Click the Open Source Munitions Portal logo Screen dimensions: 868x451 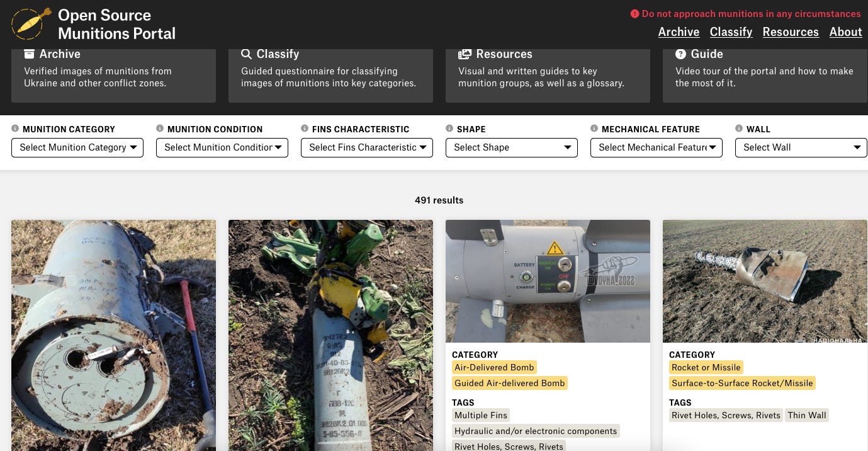[x=31, y=24]
